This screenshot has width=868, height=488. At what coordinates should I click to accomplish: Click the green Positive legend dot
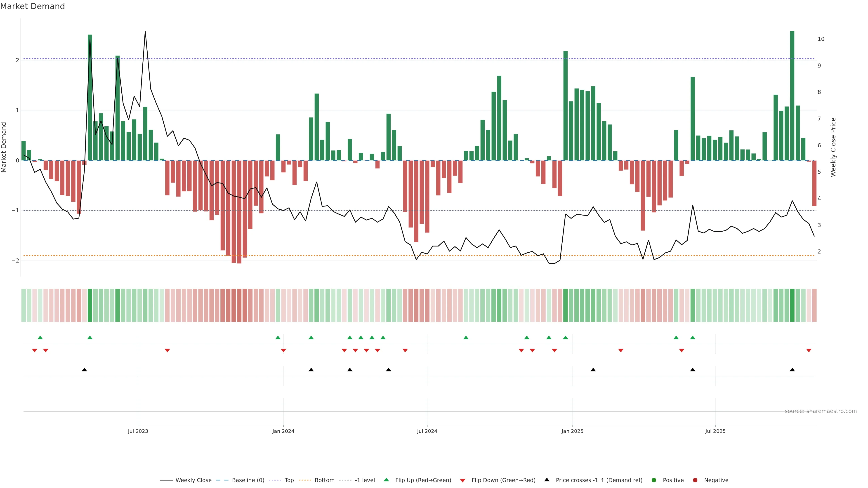(x=654, y=480)
